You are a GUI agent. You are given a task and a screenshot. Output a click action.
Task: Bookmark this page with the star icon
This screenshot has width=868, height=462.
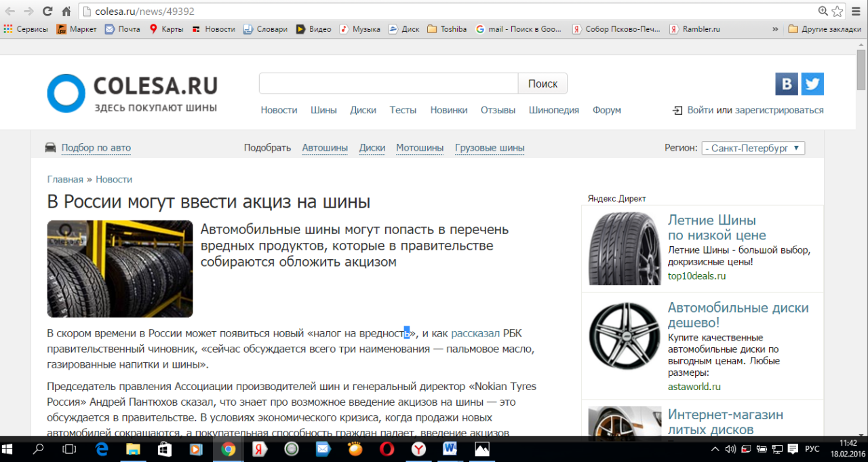[x=837, y=11]
